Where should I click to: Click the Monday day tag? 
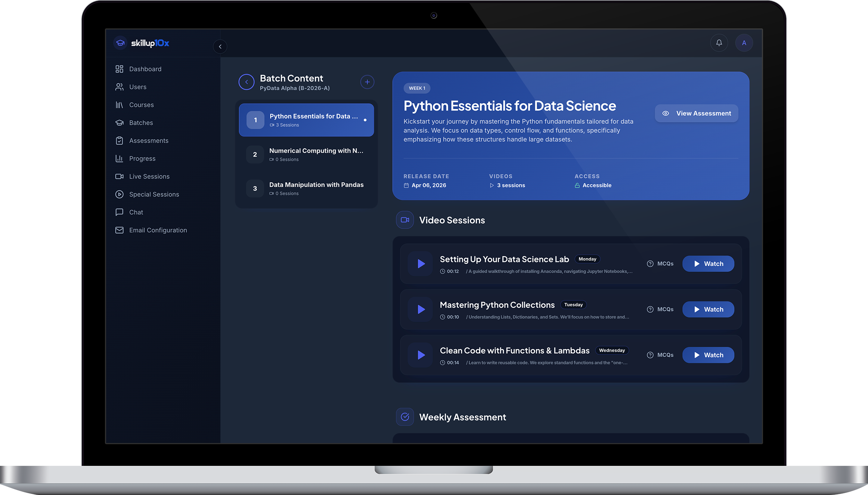pos(587,259)
